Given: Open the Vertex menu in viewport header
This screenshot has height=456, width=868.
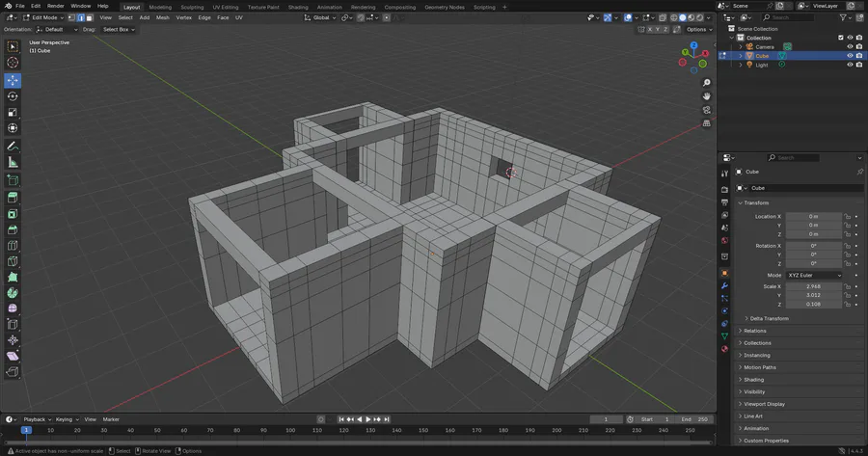Looking at the screenshot, I should tap(184, 17).
